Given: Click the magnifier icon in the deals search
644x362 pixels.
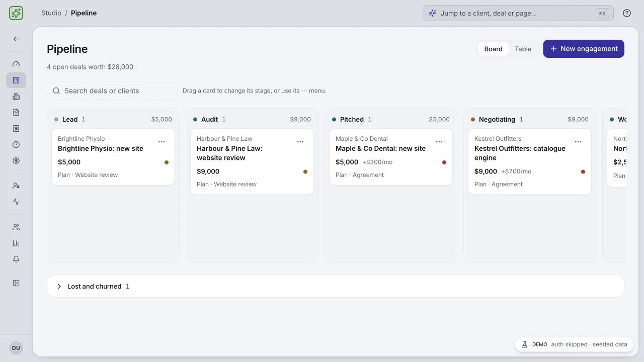Looking at the screenshot, I should click(56, 91).
